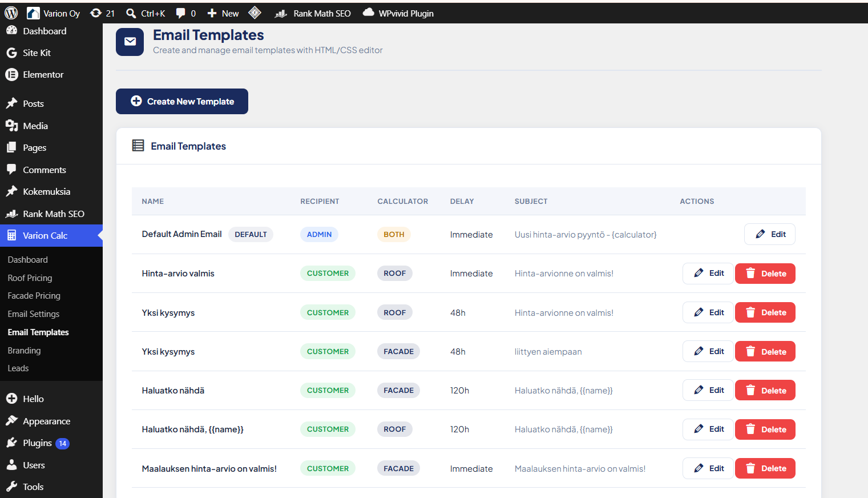This screenshot has height=498, width=868.
Task: Open Email Settings submenu item
Action: pos(34,314)
